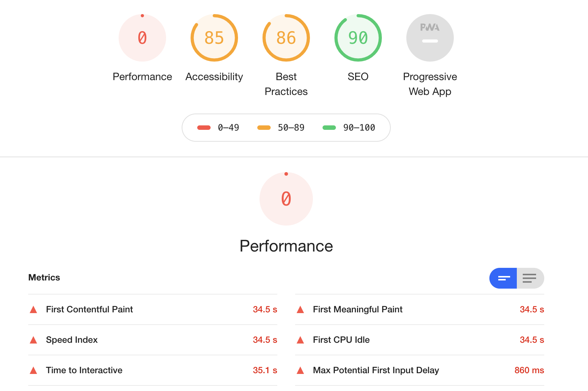The width and height of the screenshot is (588, 391).
Task: Jump to Accessibility section via its label
Action: point(214,76)
